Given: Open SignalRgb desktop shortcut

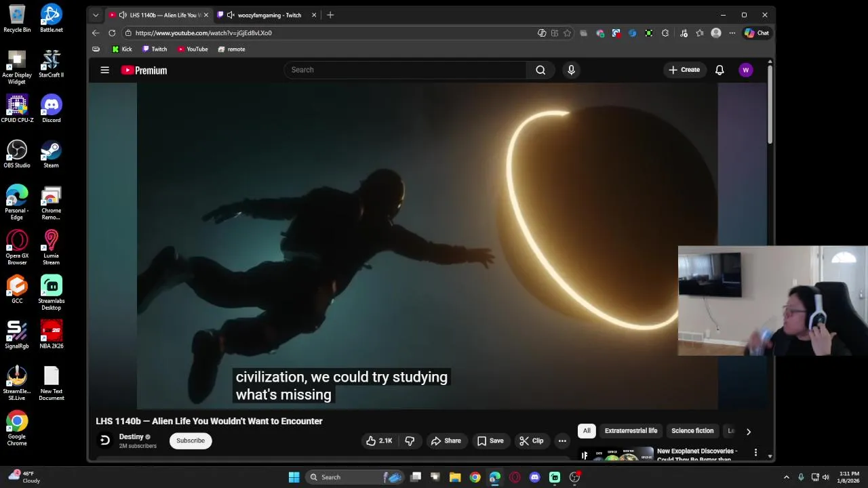Looking at the screenshot, I should coord(17,335).
